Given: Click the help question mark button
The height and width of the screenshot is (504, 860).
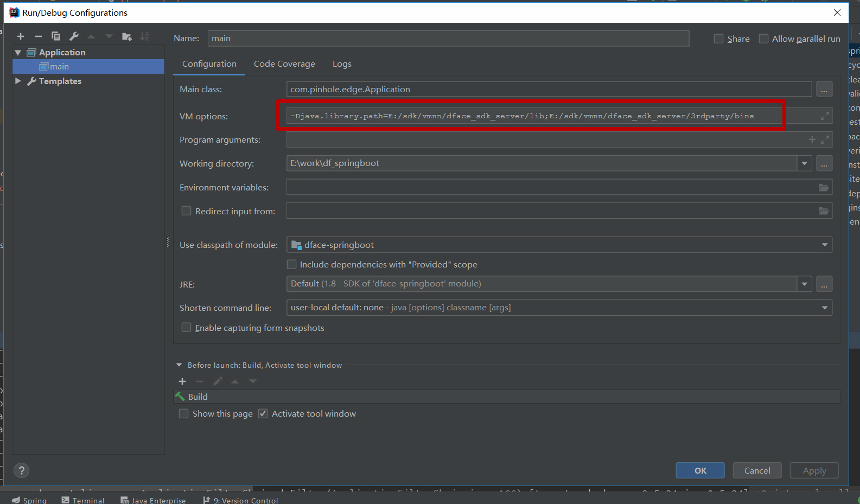Looking at the screenshot, I should pyautogui.click(x=21, y=470).
